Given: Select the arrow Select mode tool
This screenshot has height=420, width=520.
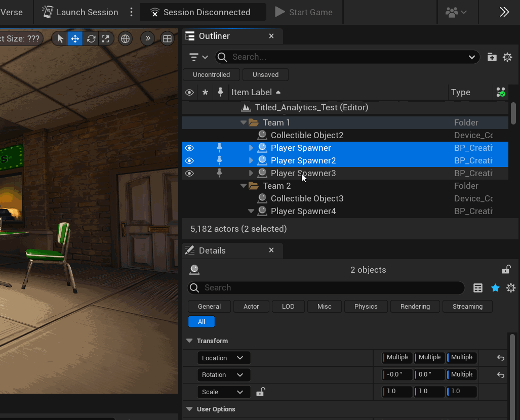Looking at the screenshot, I should pyautogui.click(x=60, y=39).
